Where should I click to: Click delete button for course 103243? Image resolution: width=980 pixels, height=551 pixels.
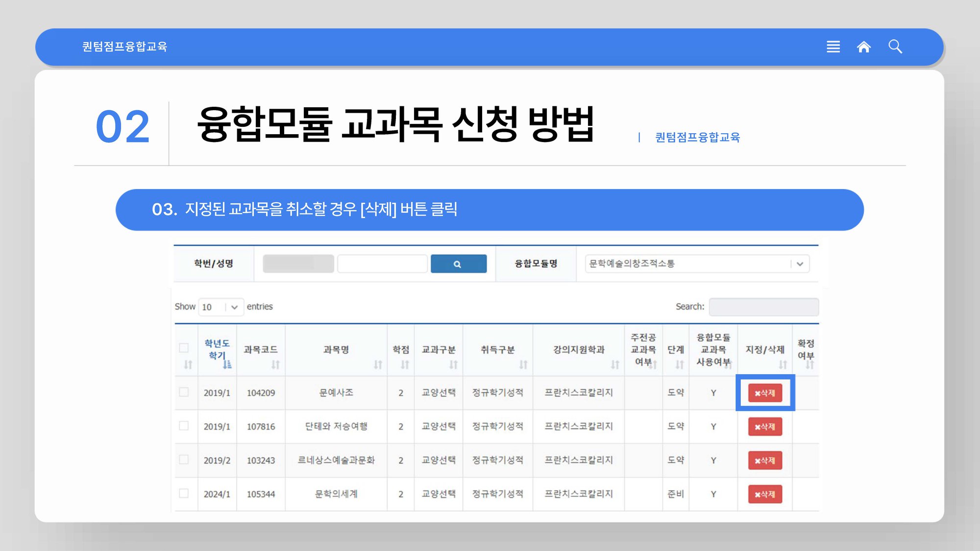coord(764,460)
